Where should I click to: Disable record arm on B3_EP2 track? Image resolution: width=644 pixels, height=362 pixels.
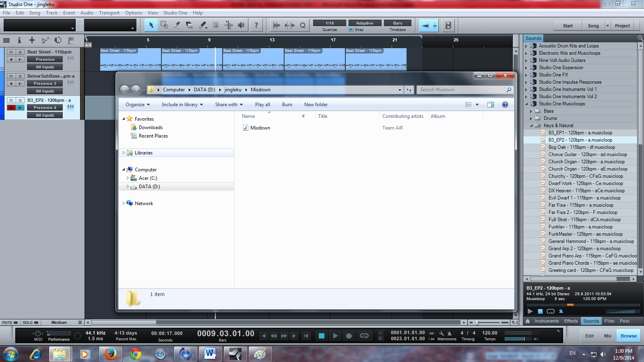click(11, 108)
